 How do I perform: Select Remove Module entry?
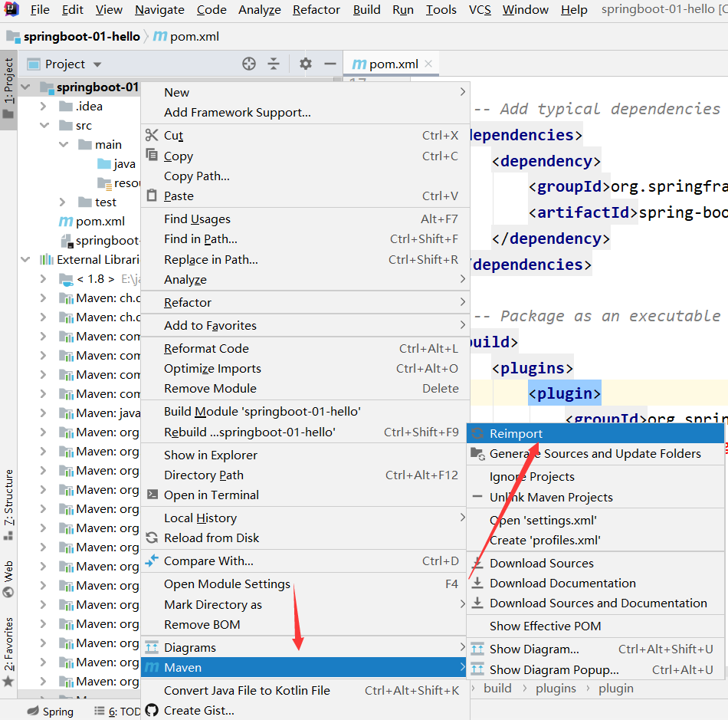point(305,388)
